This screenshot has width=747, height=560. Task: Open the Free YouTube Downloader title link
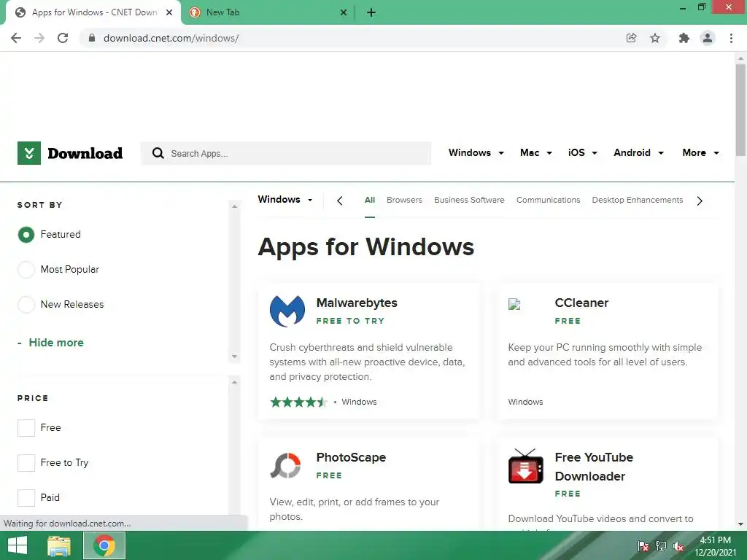click(594, 467)
